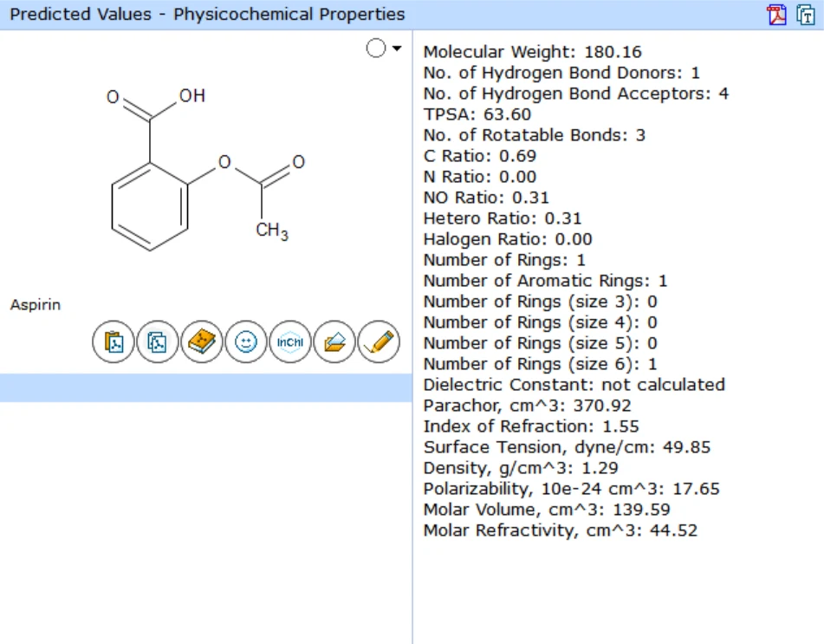Click the smiley face SMILES icon
Image resolution: width=824 pixels, height=644 pixels.
tap(246, 342)
